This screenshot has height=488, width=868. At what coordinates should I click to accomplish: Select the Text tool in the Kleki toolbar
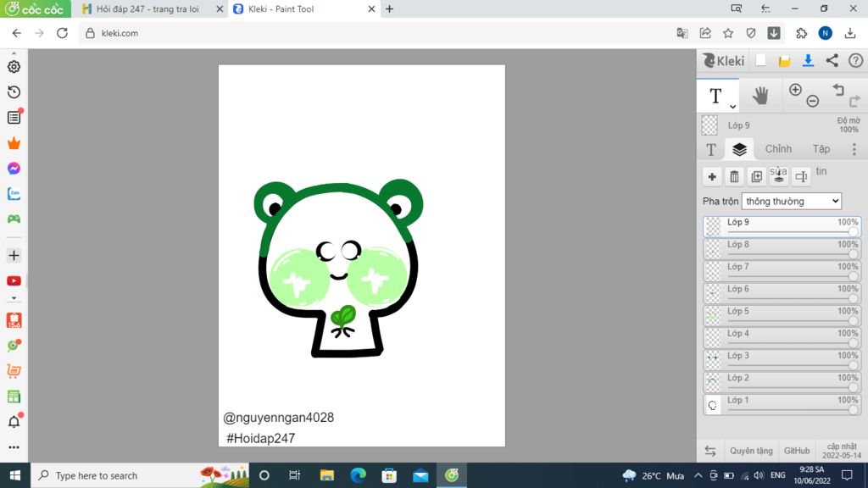tap(715, 96)
